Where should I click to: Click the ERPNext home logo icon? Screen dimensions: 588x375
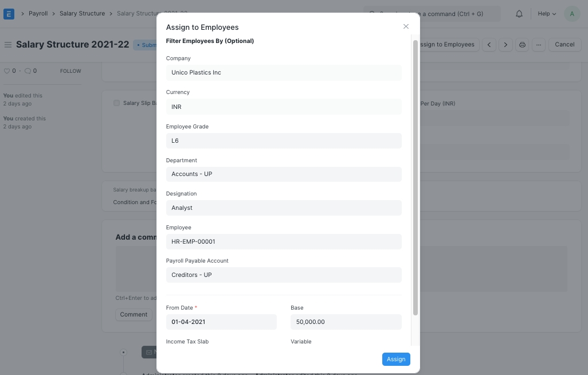[x=9, y=14]
